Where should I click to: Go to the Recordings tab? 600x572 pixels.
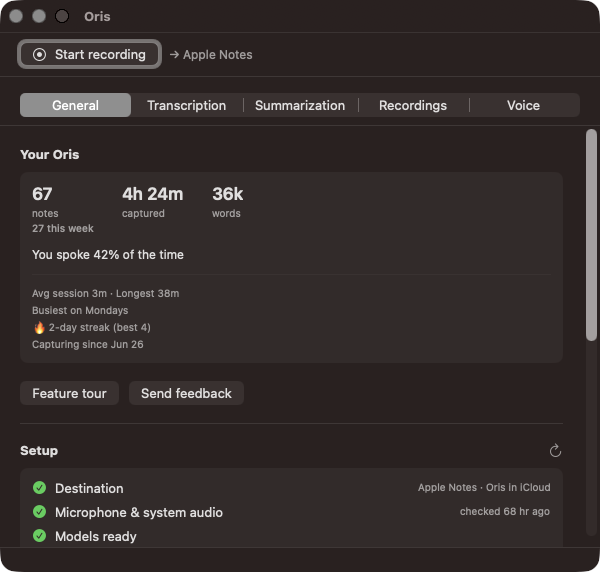click(x=413, y=105)
